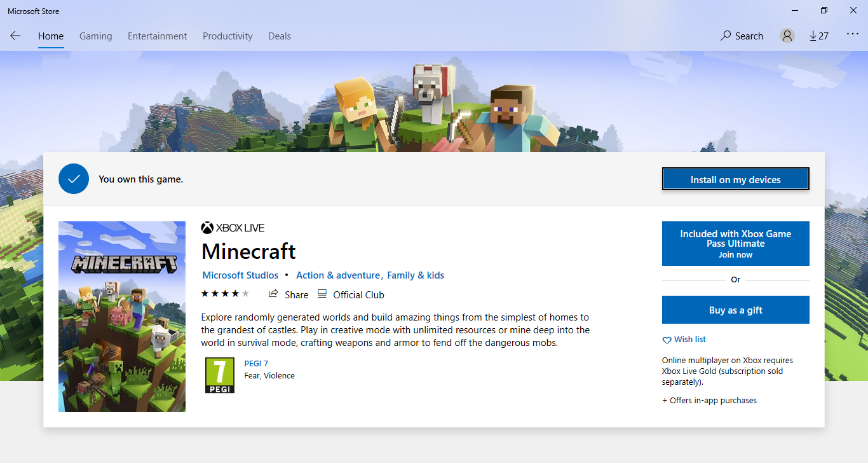The width and height of the screenshot is (868, 463).
Task: Open the Family & kids category
Action: [x=416, y=275]
